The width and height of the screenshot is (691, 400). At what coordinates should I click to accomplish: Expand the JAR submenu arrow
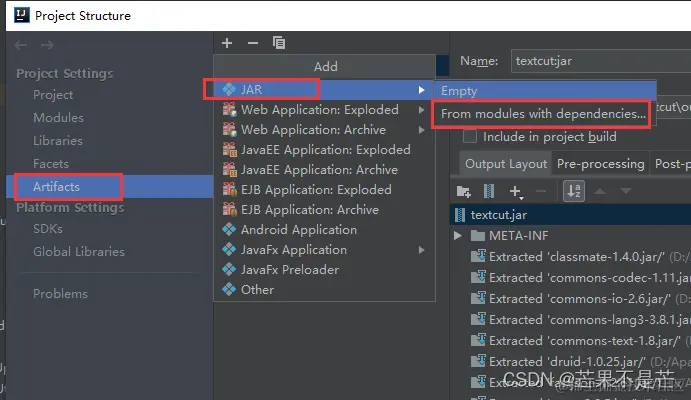coord(422,90)
